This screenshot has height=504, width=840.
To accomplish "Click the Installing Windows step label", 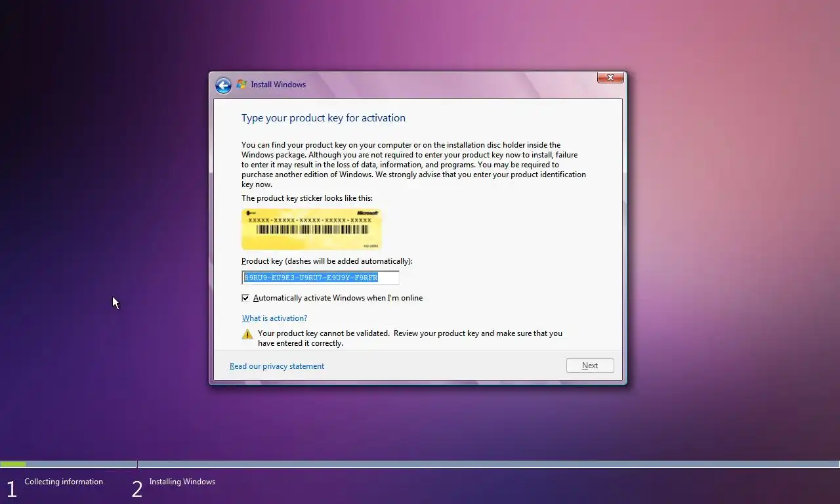I will (x=182, y=482).
